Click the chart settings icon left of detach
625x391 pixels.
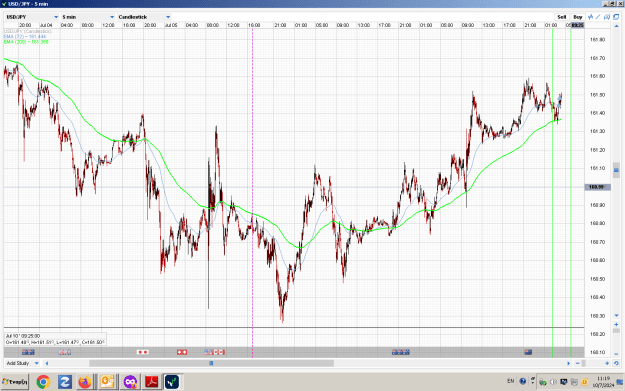pyautogui.click(x=607, y=17)
